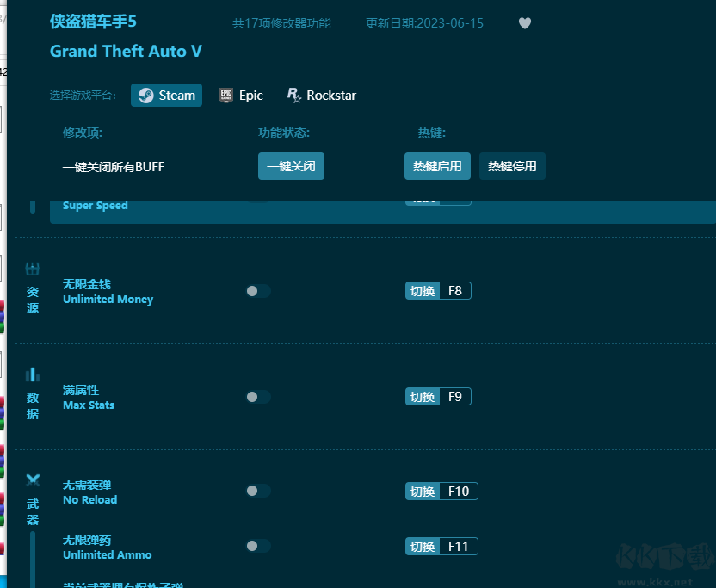Select the Steam platform tab

(x=166, y=95)
